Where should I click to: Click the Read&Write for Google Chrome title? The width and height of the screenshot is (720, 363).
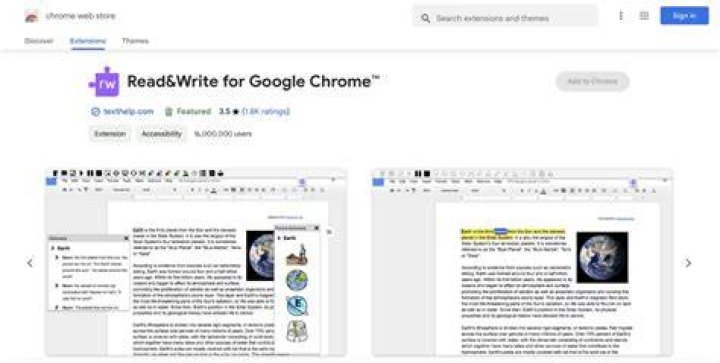(x=253, y=82)
